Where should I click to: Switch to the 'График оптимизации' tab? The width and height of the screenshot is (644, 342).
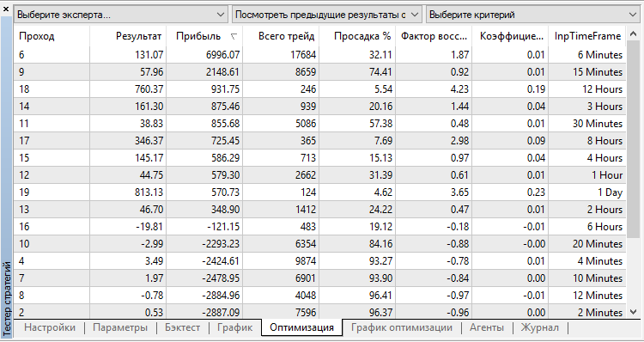click(x=402, y=327)
